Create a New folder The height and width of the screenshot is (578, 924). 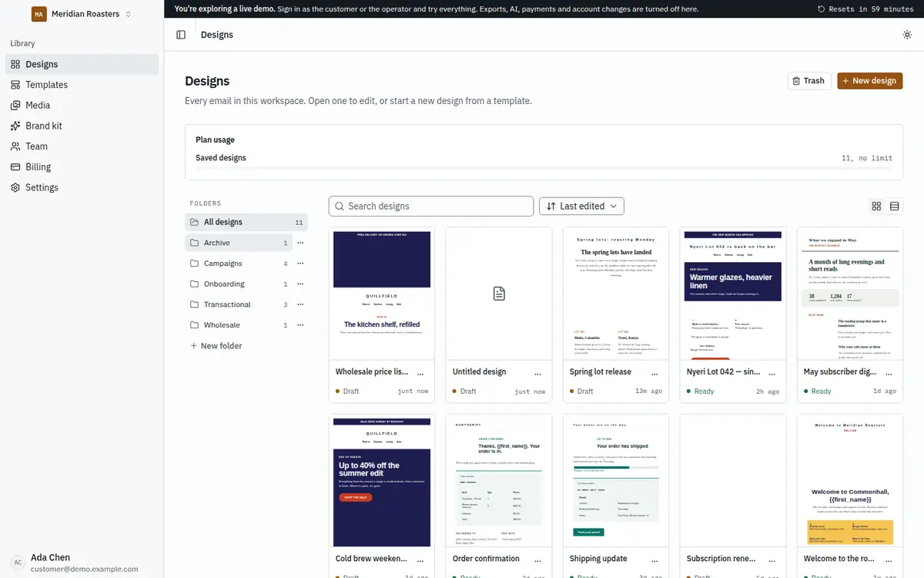point(216,346)
